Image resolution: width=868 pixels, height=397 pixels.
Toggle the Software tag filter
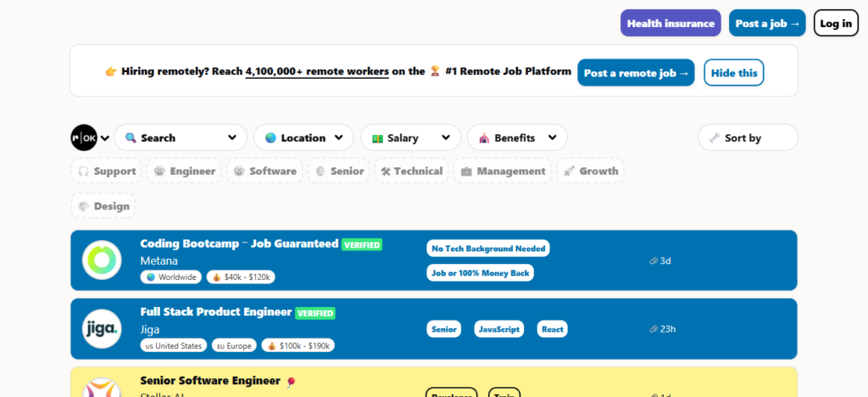click(x=264, y=171)
